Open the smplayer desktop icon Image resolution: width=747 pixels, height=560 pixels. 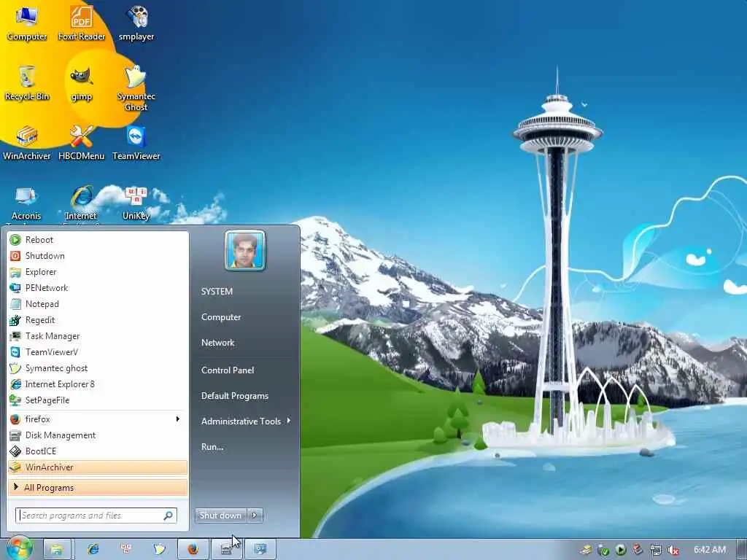[x=136, y=23]
